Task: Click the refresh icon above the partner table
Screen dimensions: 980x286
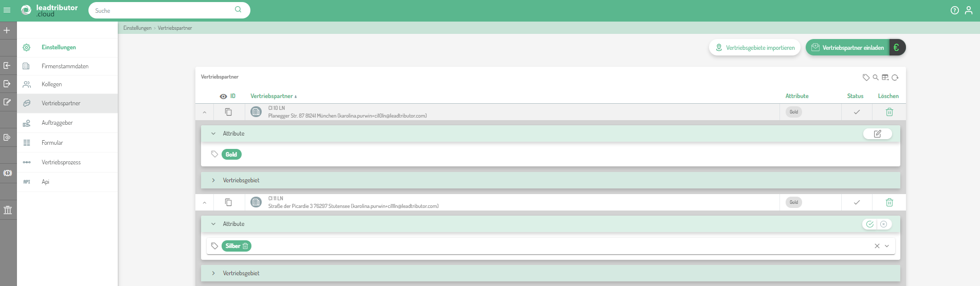Action: pos(895,78)
